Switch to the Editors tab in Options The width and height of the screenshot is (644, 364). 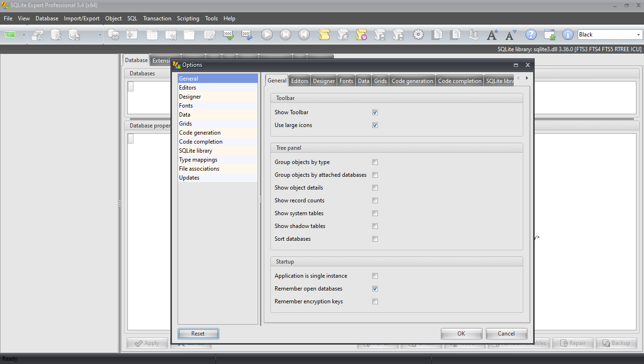(x=300, y=81)
